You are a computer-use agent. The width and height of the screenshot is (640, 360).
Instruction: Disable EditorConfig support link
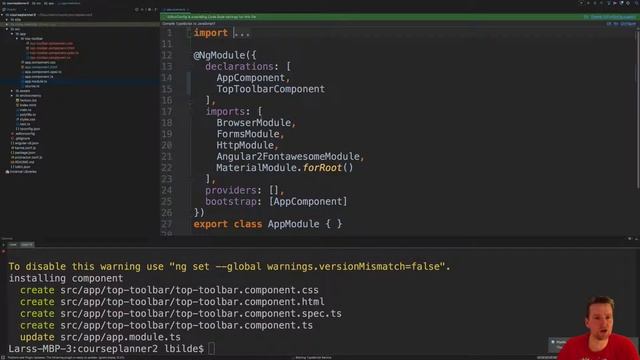[x=613, y=17]
